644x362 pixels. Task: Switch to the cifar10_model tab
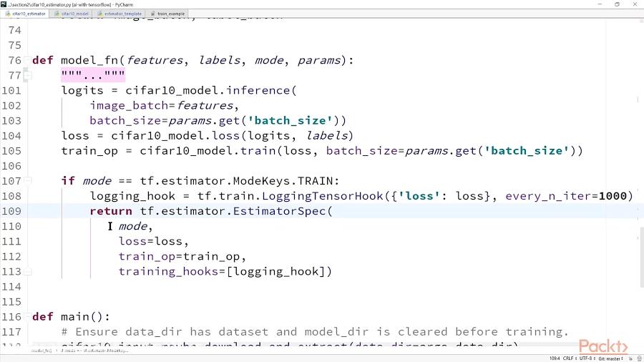(74, 14)
